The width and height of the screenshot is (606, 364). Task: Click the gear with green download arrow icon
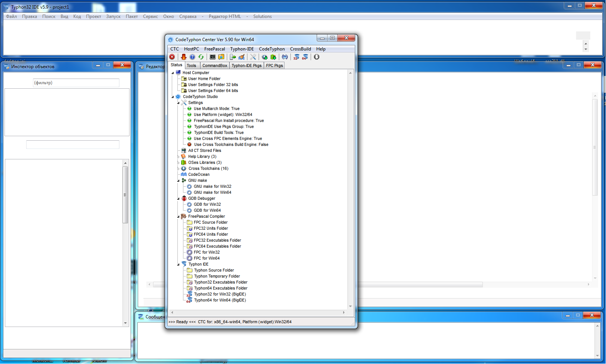point(265,57)
